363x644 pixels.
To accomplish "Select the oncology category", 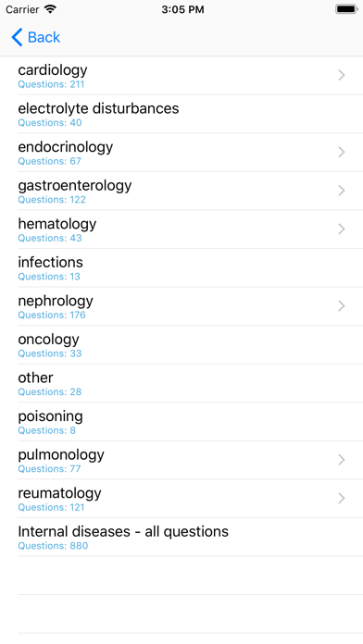I will (x=181, y=344).
